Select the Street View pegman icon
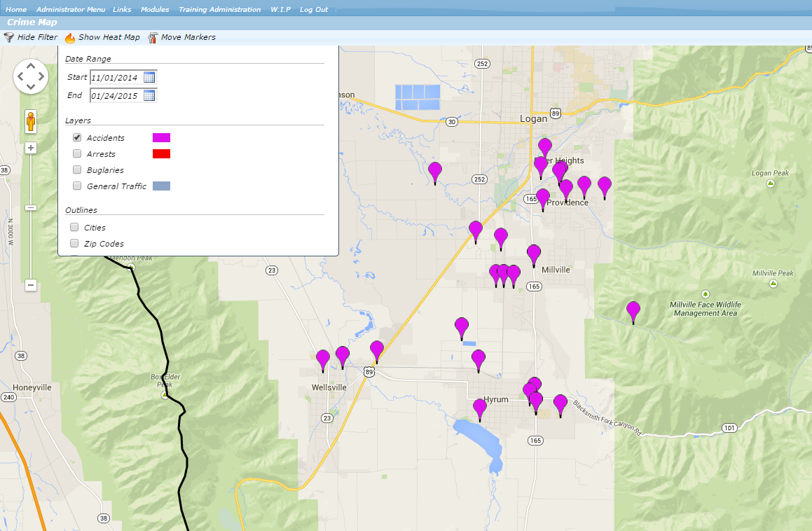This screenshot has height=531, width=812. (31, 122)
